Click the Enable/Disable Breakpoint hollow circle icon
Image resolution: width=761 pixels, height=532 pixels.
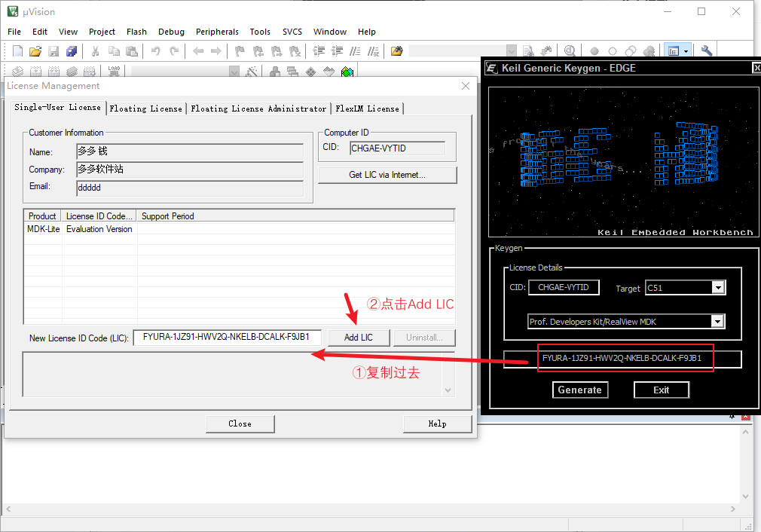[x=613, y=51]
